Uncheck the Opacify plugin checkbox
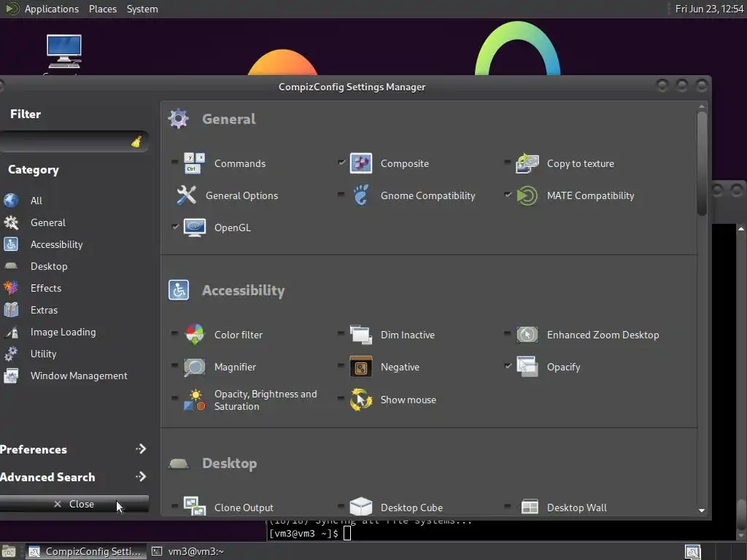 508,366
